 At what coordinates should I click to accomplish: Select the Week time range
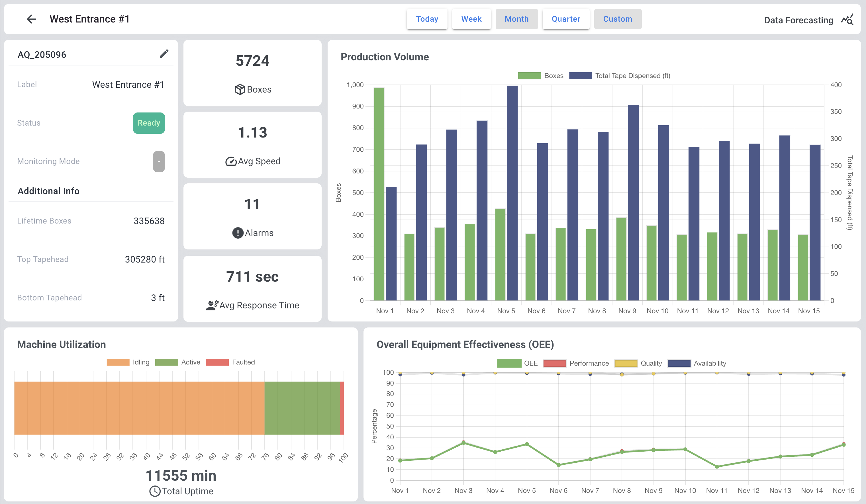(471, 19)
